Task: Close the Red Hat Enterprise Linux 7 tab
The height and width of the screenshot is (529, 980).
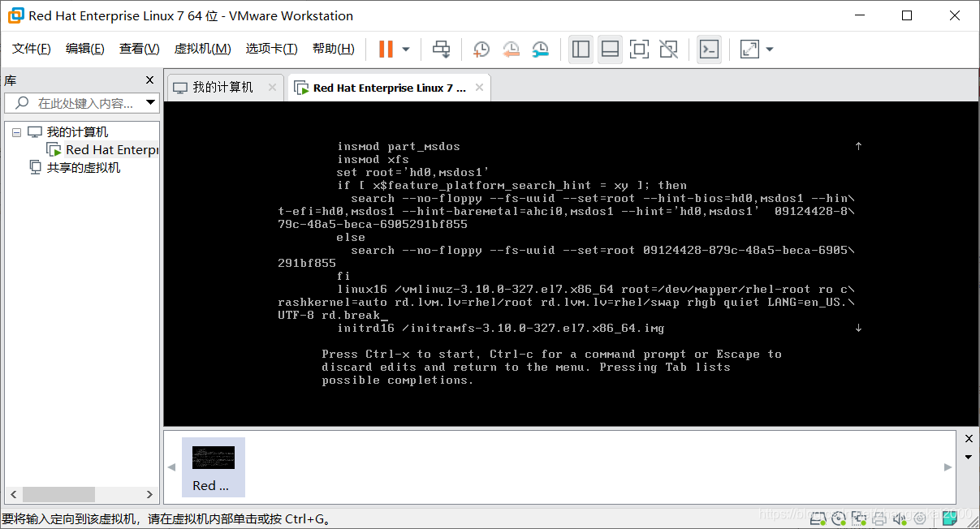Action: [480, 88]
